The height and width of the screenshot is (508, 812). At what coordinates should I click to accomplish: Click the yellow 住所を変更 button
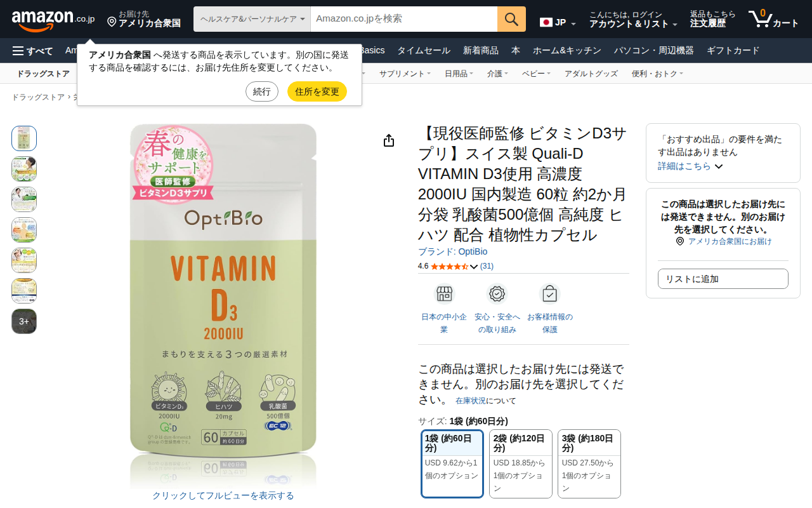point(317,91)
